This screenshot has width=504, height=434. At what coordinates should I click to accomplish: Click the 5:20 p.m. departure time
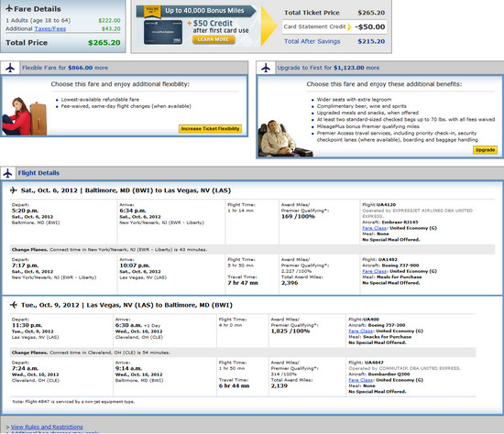[x=25, y=211]
